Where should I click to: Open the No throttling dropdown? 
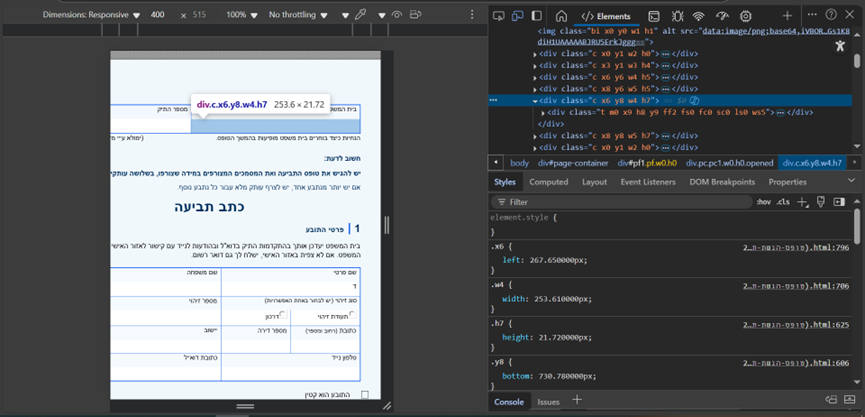(298, 15)
